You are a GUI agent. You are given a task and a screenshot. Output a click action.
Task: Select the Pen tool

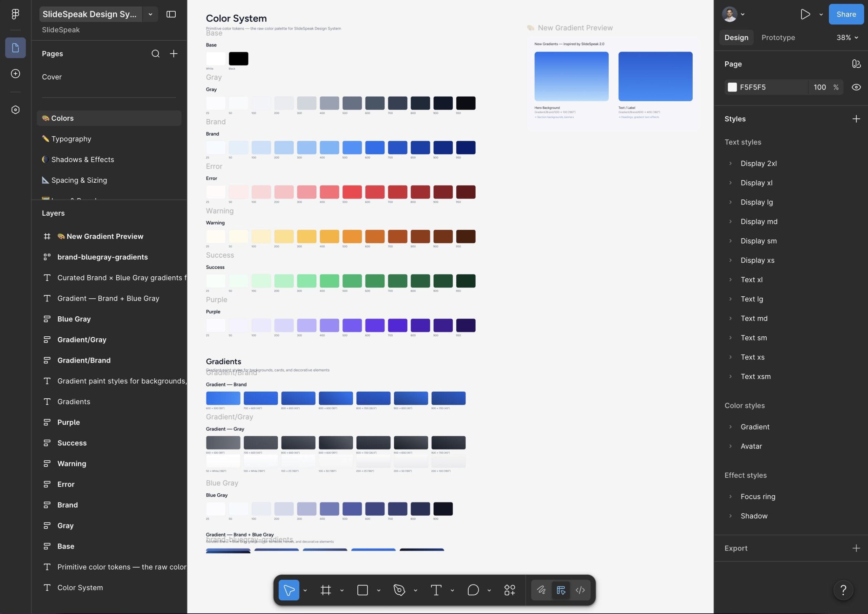399,590
